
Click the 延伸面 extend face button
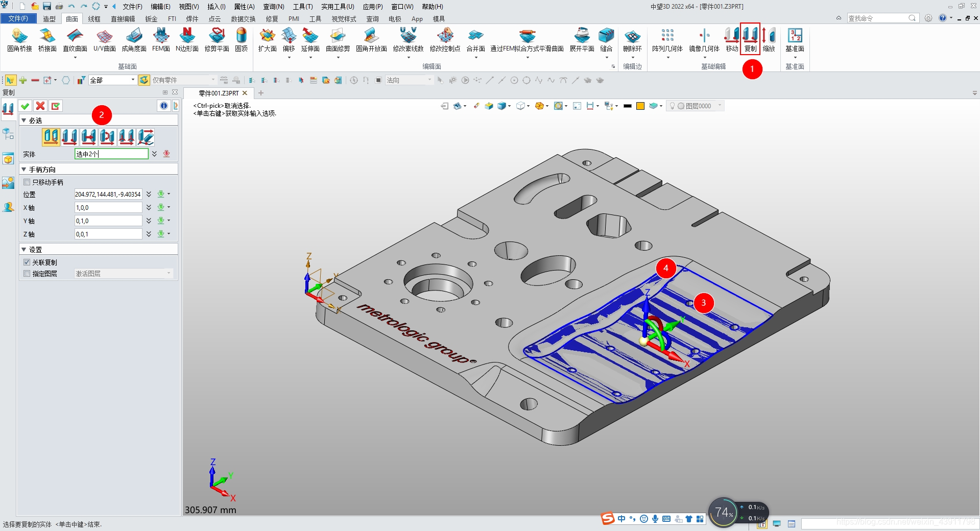coord(310,40)
